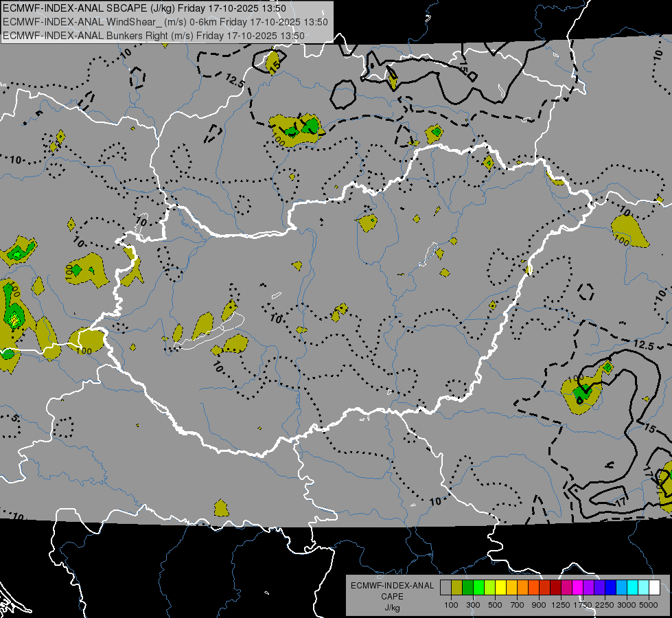Select the legend title ECMWF-INDEX-ANAL

(x=392, y=586)
